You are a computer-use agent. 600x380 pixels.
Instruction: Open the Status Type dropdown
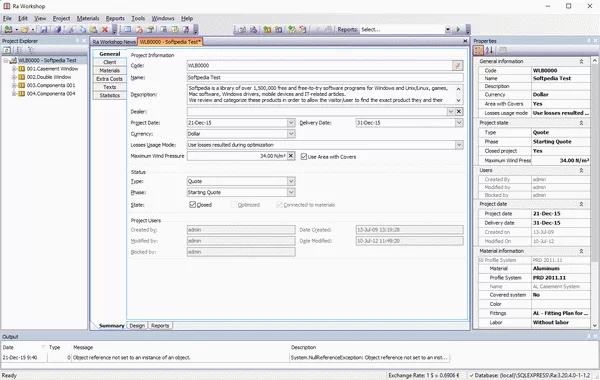pos(291,181)
